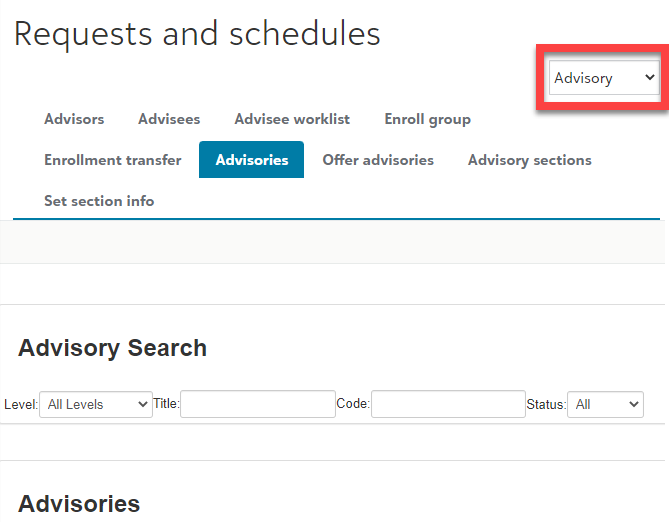Click the Advisory Search heading

click(113, 348)
